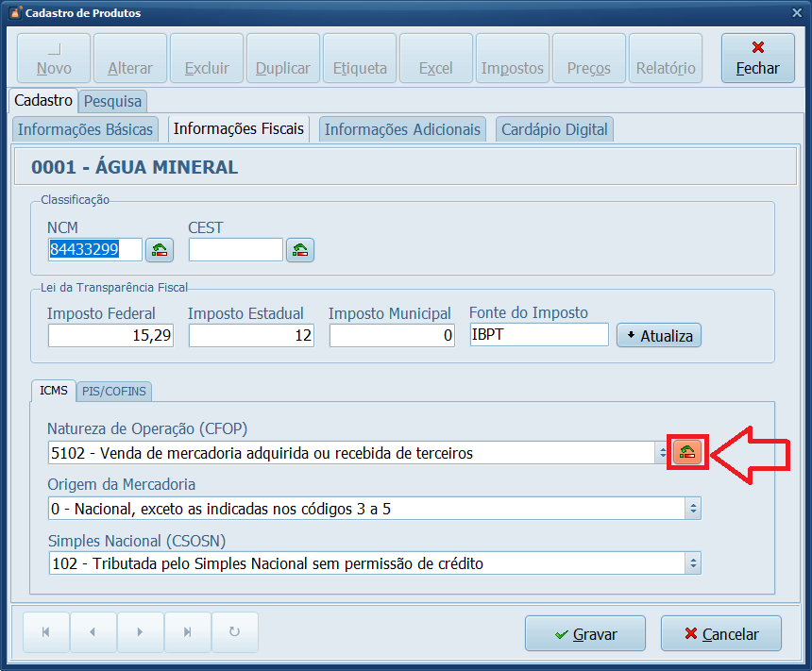Click the Fechar button in the toolbar

[757, 59]
